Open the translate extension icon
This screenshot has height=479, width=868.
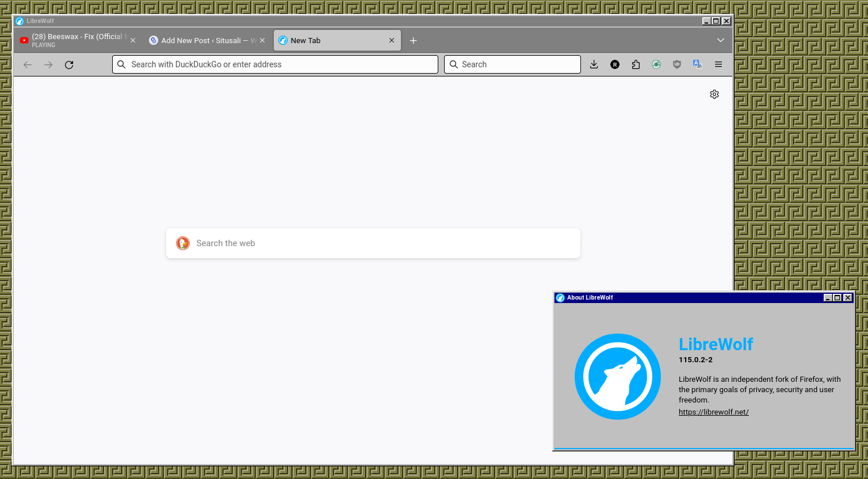pyautogui.click(x=698, y=64)
